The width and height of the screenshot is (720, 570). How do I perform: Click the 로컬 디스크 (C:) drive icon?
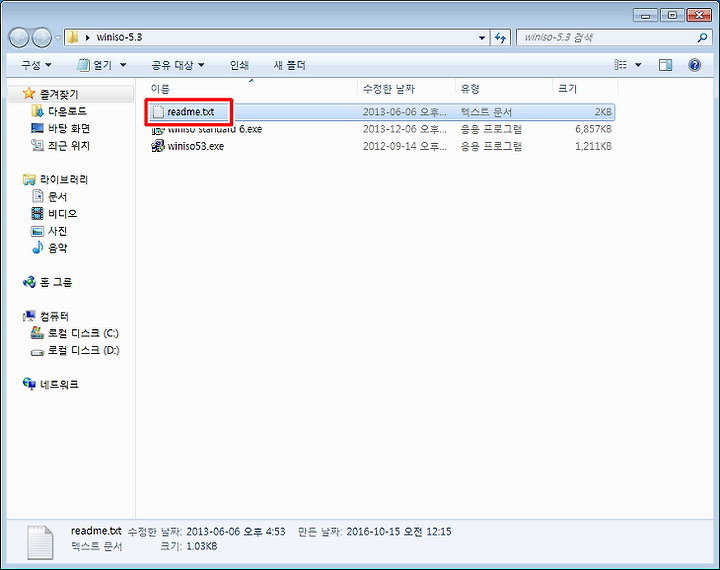point(37,333)
